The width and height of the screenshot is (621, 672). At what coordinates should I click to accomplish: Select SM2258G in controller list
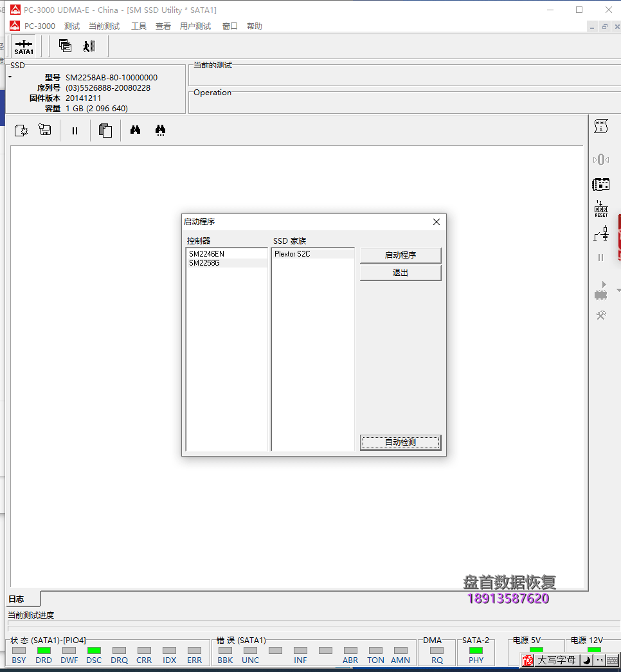pyautogui.click(x=227, y=263)
